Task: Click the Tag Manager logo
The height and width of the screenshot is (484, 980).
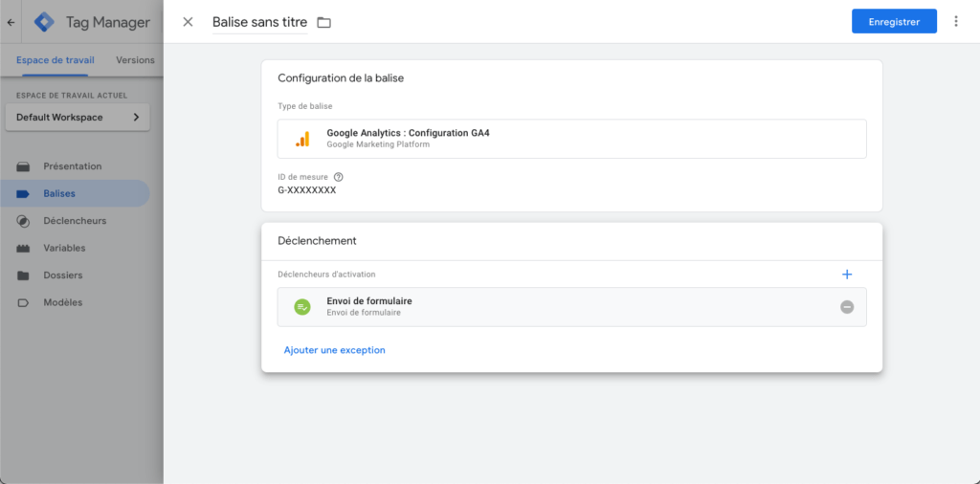Action: (44, 23)
